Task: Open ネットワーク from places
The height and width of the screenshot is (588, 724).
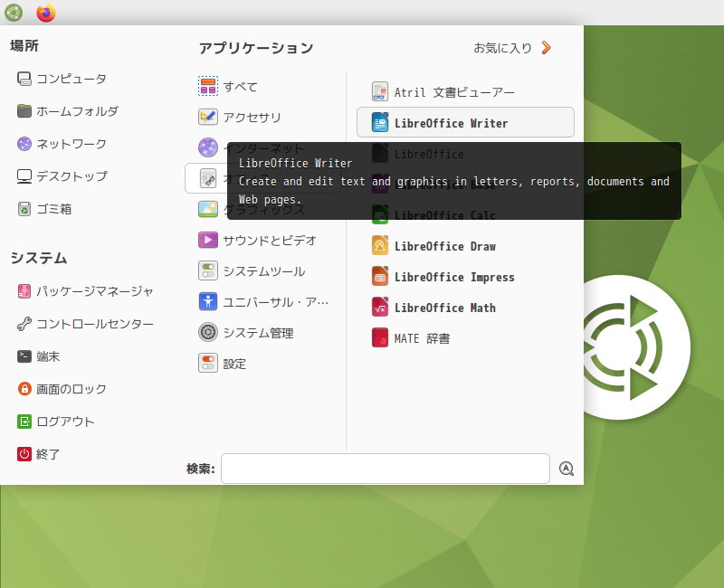Action: tap(62, 144)
